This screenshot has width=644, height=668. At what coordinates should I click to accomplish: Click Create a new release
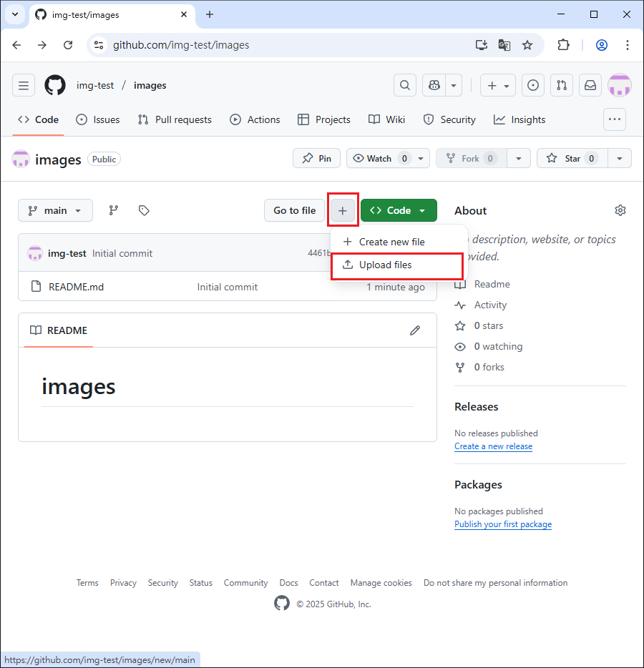pyautogui.click(x=493, y=446)
